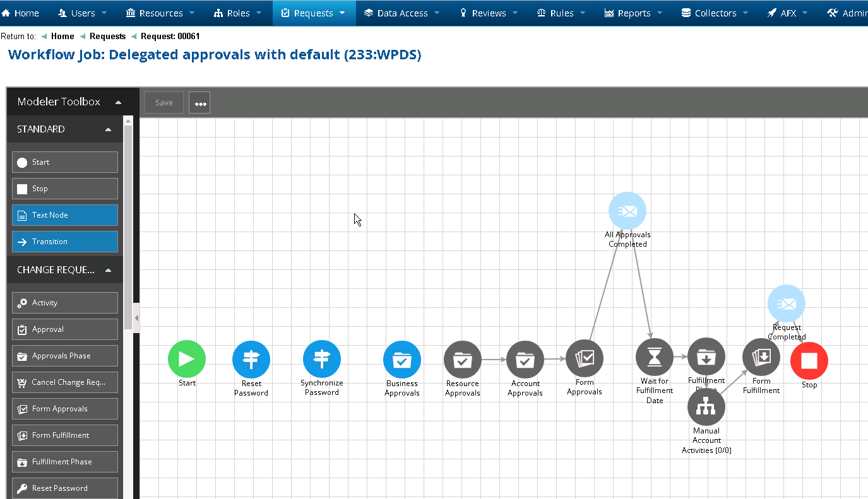The width and height of the screenshot is (868, 499).
Task: Open the Requests menu dropdown
Action: [x=314, y=13]
